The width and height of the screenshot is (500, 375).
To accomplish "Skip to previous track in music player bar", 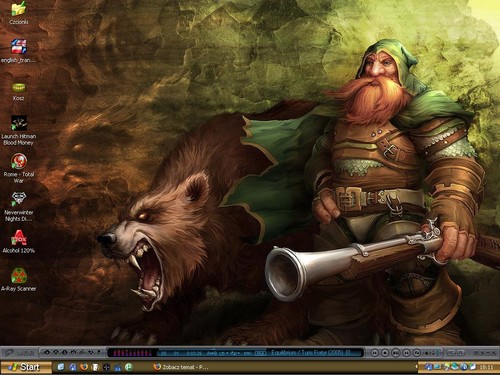I will click(x=375, y=353).
